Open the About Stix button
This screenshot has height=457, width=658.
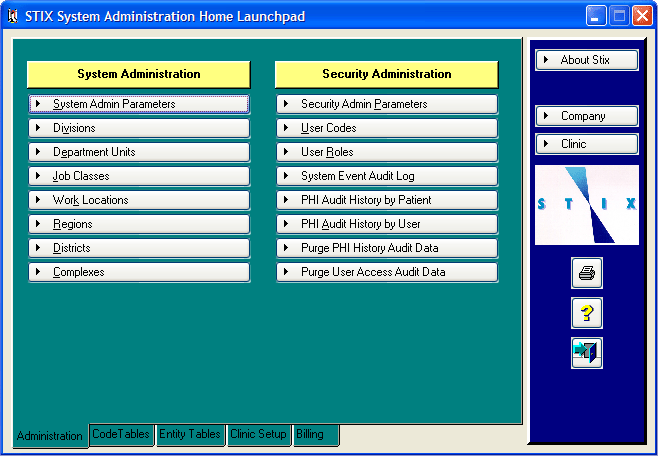coord(587,60)
